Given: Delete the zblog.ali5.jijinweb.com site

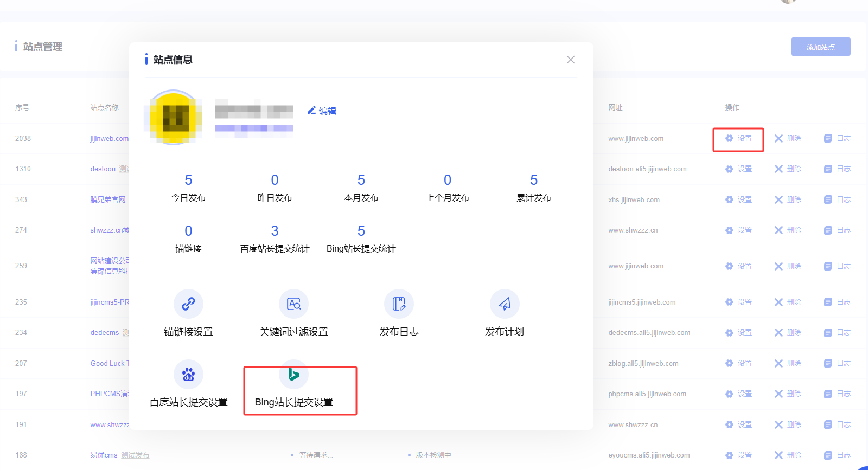Looking at the screenshot, I should pyautogui.click(x=788, y=364).
